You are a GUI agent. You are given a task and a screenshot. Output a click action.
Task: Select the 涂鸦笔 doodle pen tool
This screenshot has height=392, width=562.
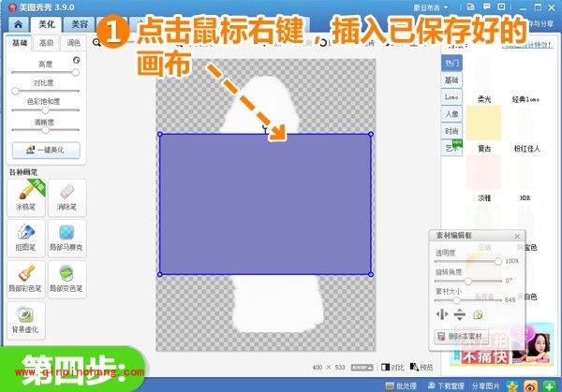coord(26,196)
